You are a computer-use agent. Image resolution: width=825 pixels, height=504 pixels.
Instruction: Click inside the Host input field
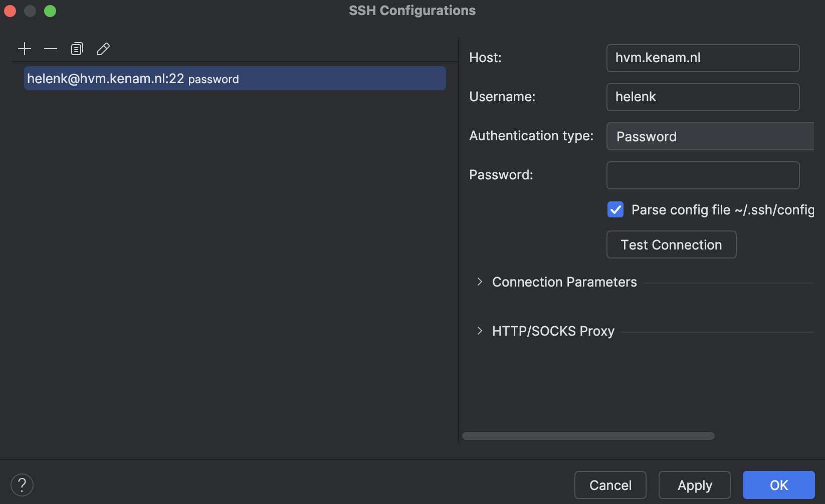coord(703,58)
